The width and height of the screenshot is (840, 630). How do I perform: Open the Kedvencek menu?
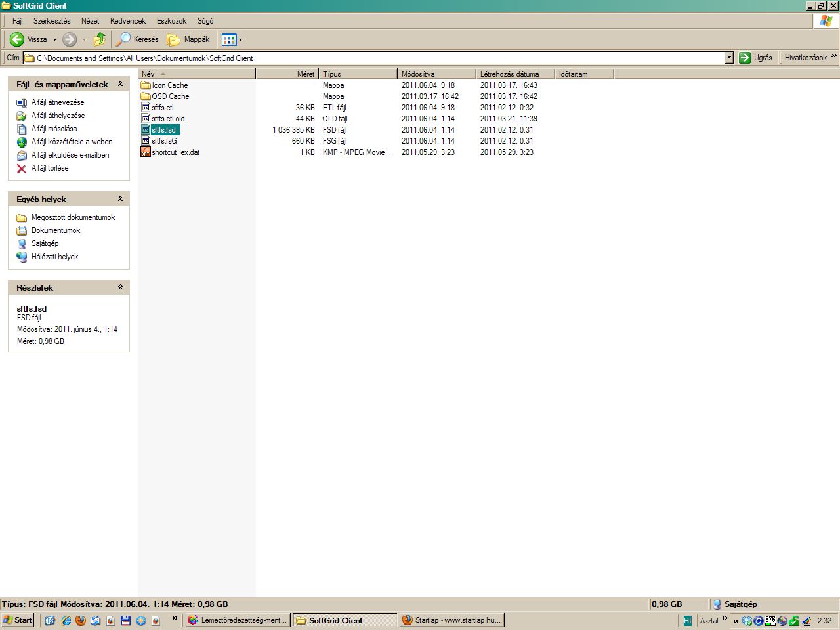pyautogui.click(x=128, y=21)
